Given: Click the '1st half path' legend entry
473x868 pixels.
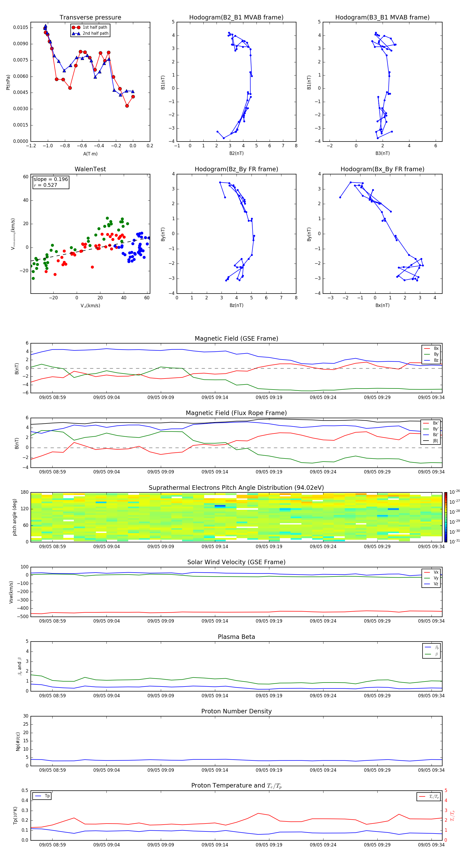Looking at the screenshot, I should pos(90,27).
